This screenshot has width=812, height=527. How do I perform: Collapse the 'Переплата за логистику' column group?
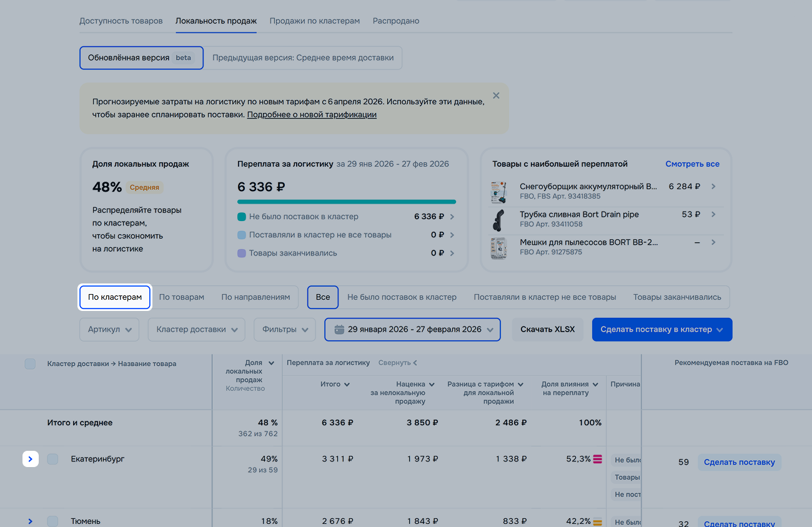click(x=397, y=363)
